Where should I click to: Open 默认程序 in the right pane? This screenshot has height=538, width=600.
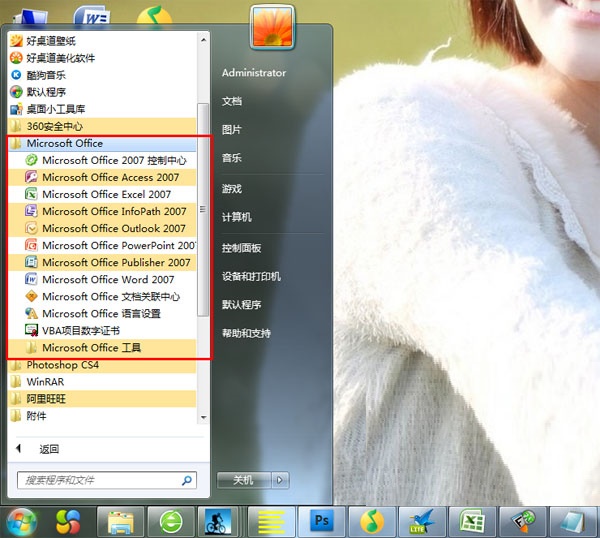(241, 305)
